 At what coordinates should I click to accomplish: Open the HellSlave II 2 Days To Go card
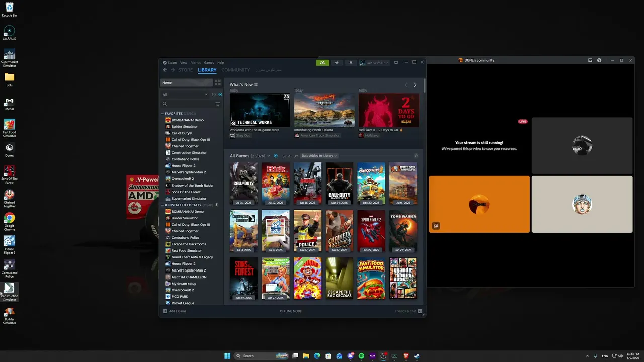pyautogui.click(x=389, y=110)
